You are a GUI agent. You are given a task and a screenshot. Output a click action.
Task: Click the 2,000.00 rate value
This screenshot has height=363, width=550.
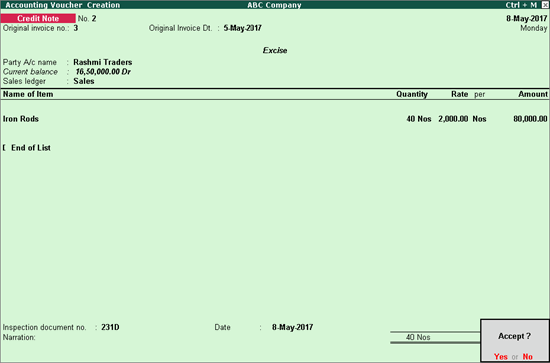[453, 119]
